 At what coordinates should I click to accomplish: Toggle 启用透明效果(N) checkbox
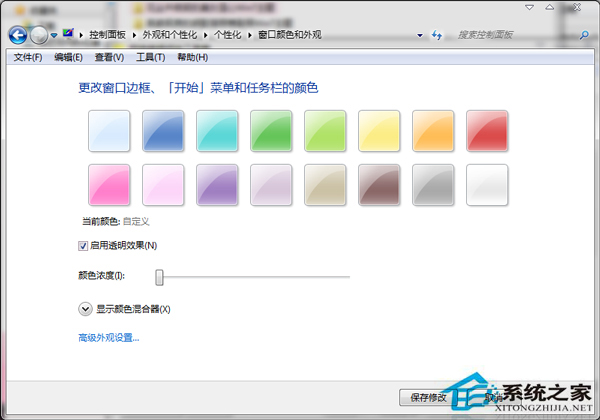coord(83,246)
